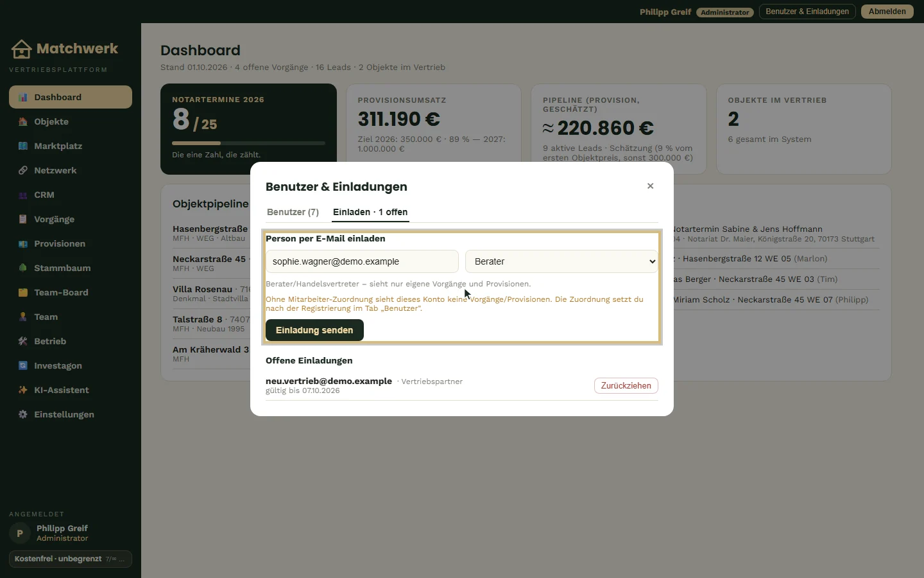
Task: Open Objekte via its sidebar icon
Action: click(23, 122)
